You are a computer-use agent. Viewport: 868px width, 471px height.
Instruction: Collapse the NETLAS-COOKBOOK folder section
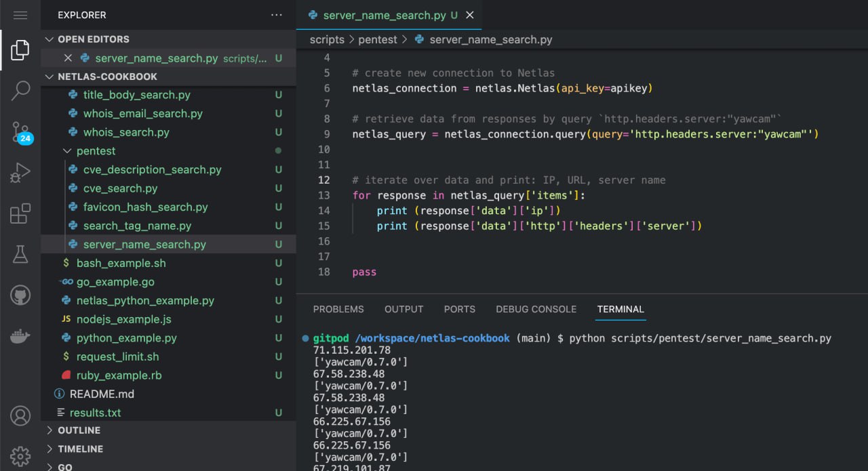(x=168, y=77)
